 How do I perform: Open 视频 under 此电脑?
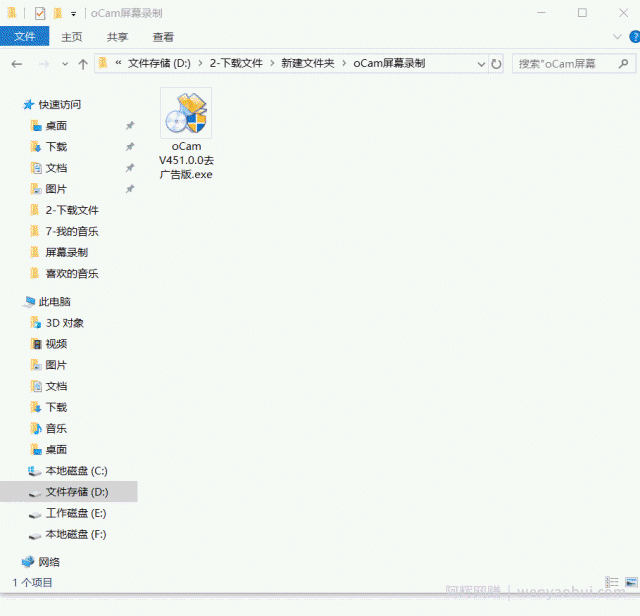pyautogui.click(x=56, y=344)
